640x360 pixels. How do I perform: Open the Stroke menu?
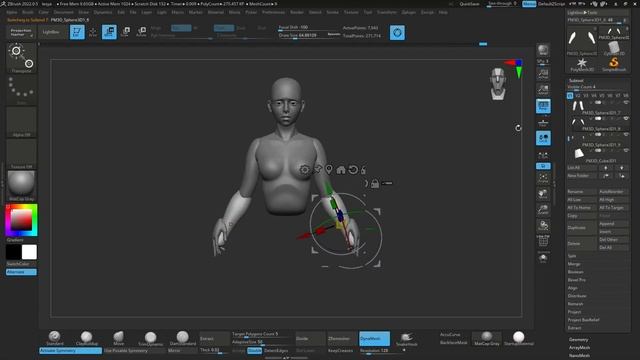pos(332,12)
